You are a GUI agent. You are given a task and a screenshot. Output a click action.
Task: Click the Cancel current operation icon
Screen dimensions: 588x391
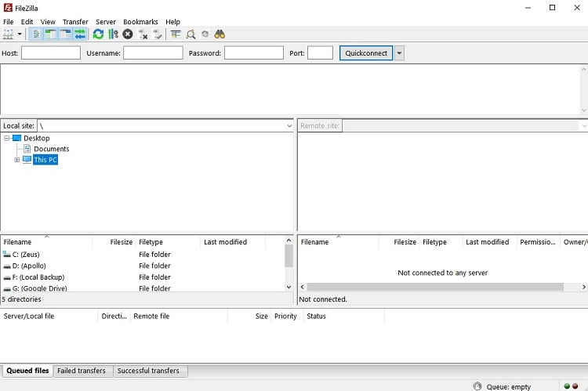[x=128, y=34]
